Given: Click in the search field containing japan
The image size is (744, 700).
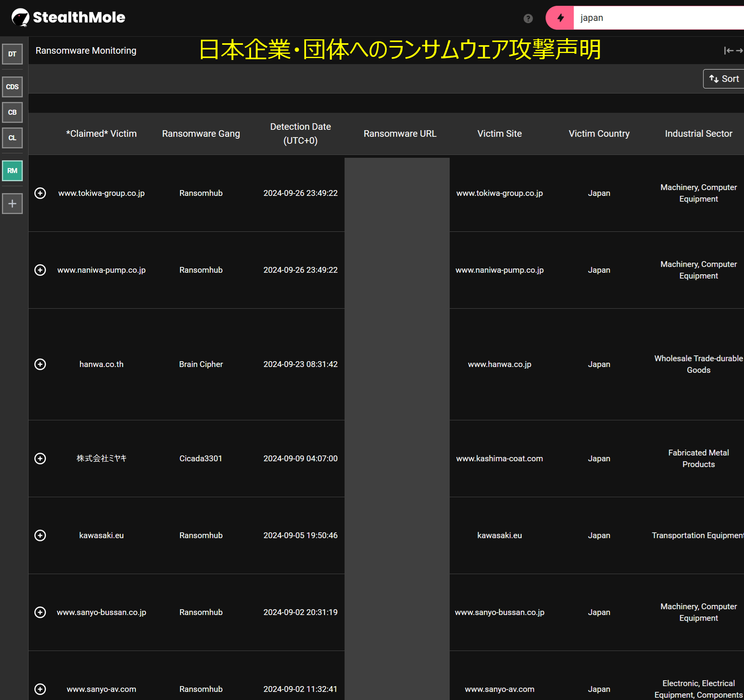Looking at the screenshot, I should click(x=659, y=18).
